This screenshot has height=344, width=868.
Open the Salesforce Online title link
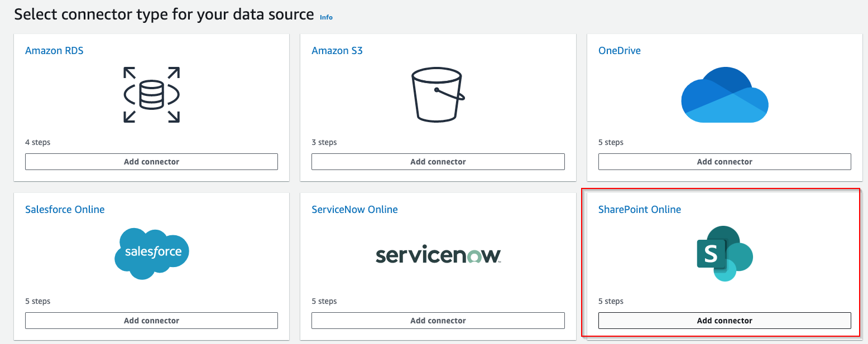pyautogui.click(x=65, y=210)
